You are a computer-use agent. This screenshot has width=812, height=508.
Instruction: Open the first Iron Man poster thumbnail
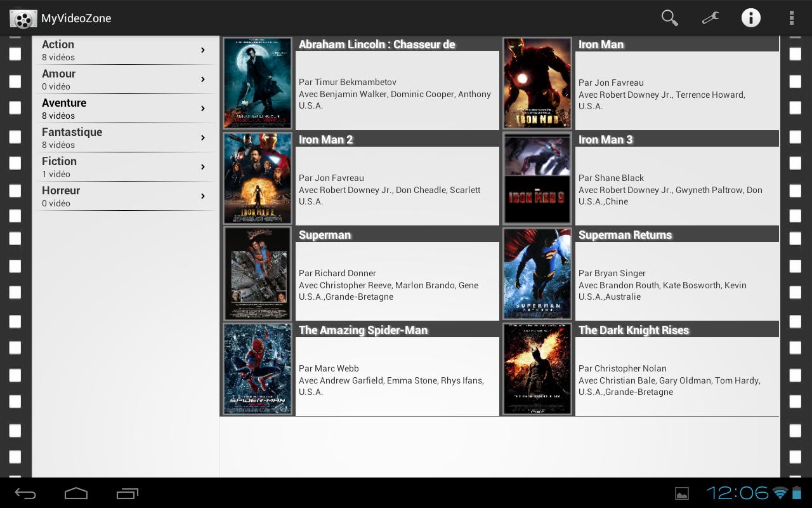(x=537, y=83)
